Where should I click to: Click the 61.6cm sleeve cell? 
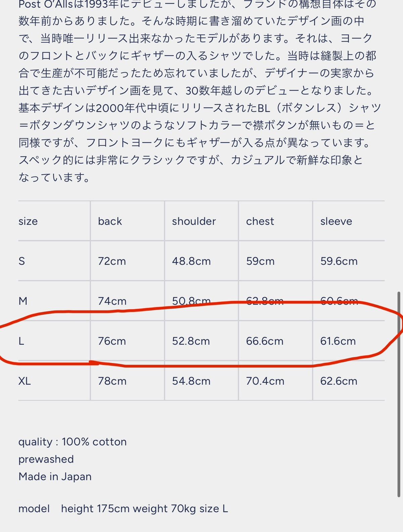(338, 341)
